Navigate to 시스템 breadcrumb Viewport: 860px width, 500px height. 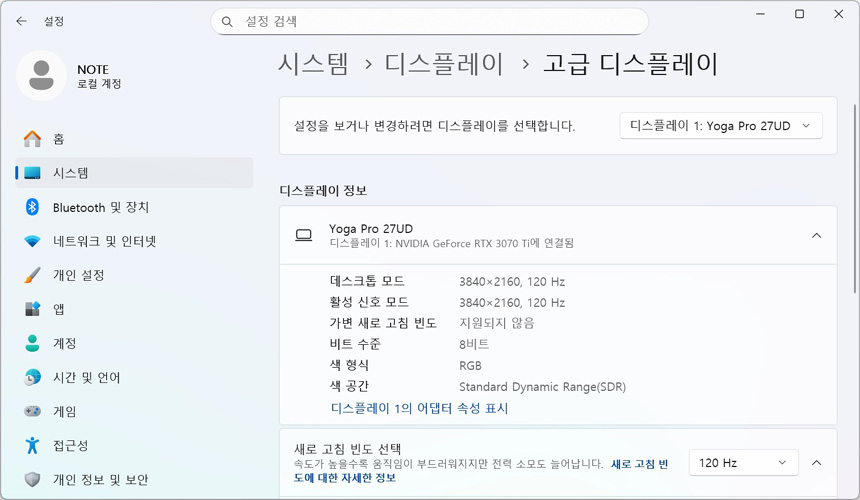313,65
